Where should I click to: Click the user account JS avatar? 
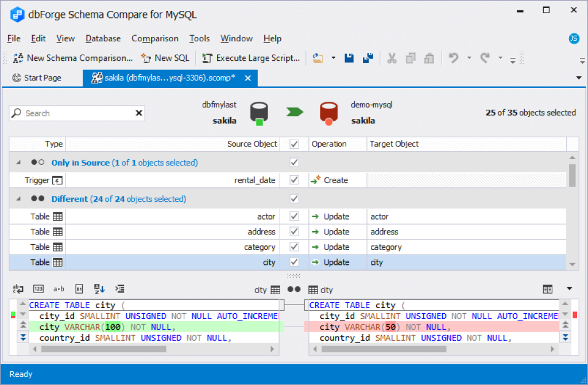pyautogui.click(x=574, y=38)
